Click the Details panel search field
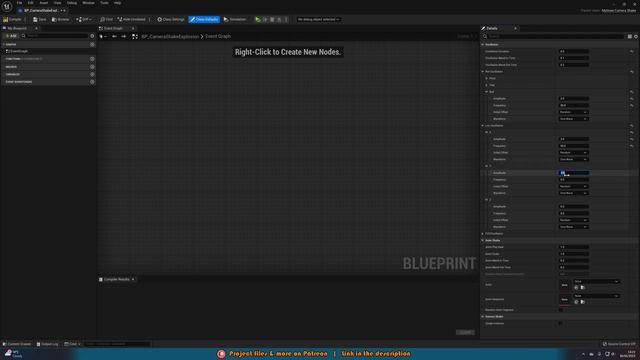 click(555, 36)
